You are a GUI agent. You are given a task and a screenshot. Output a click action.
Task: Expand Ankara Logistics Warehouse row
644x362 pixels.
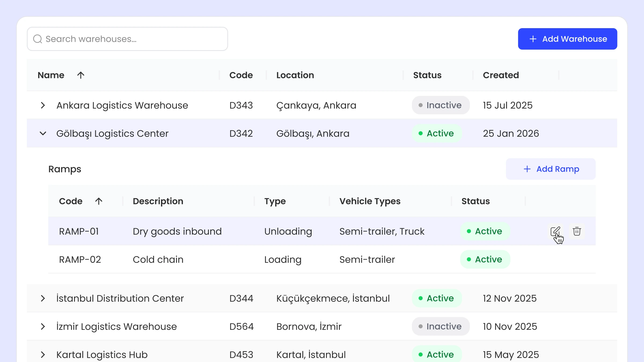click(43, 105)
